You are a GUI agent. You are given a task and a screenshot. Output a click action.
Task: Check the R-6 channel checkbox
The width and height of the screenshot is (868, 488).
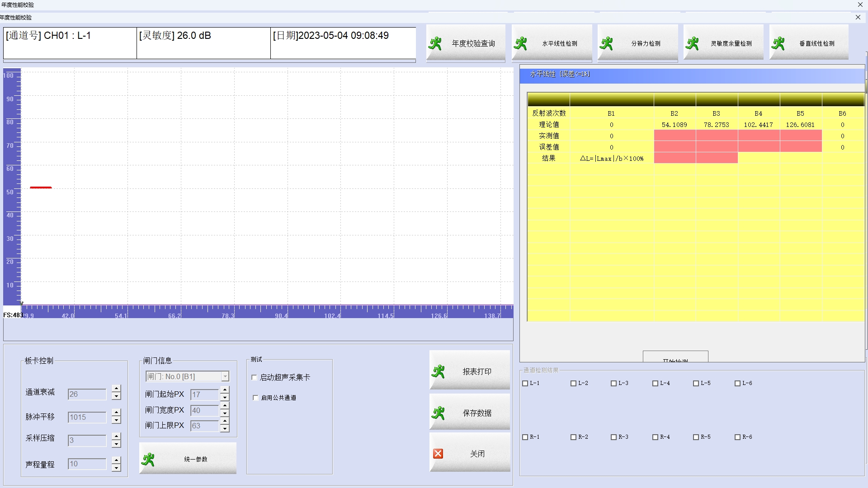tap(737, 437)
